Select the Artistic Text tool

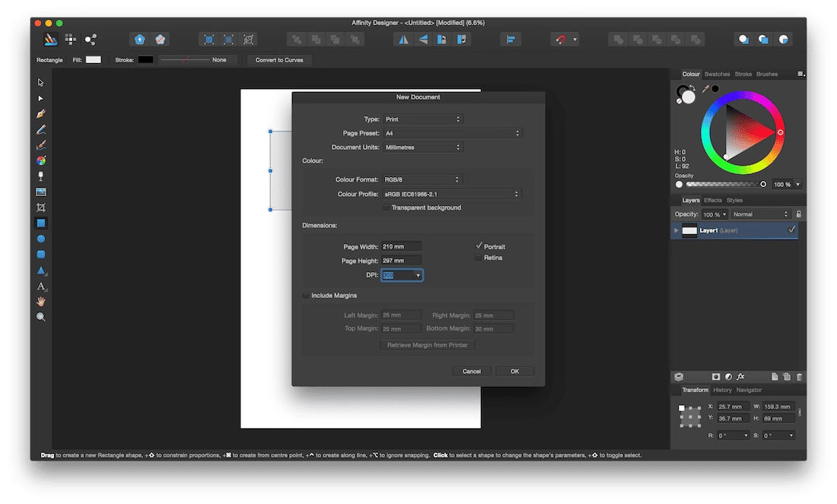point(40,287)
